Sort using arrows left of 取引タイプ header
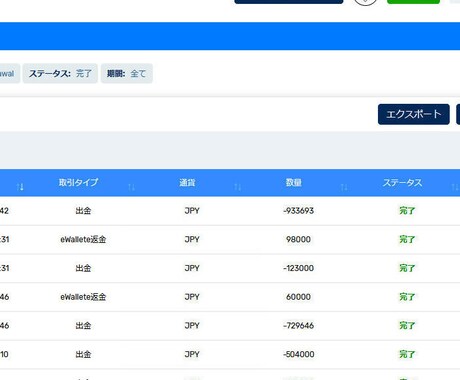 (20, 187)
